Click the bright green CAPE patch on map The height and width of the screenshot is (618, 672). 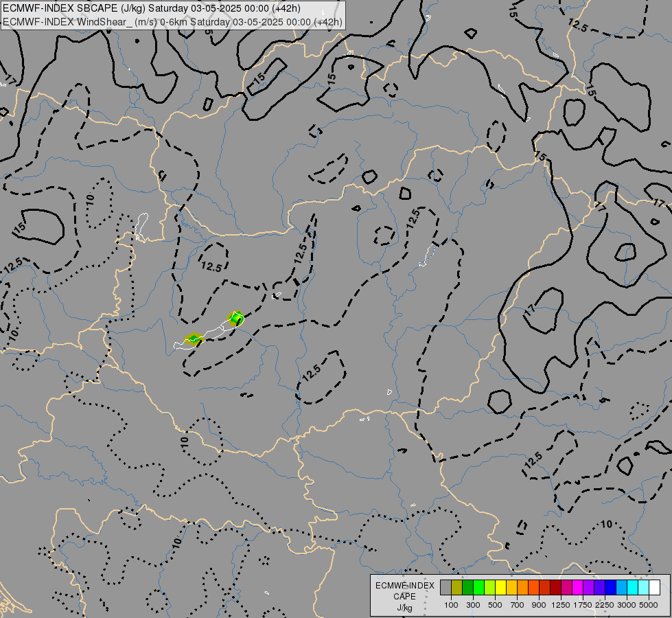click(x=236, y=319)
